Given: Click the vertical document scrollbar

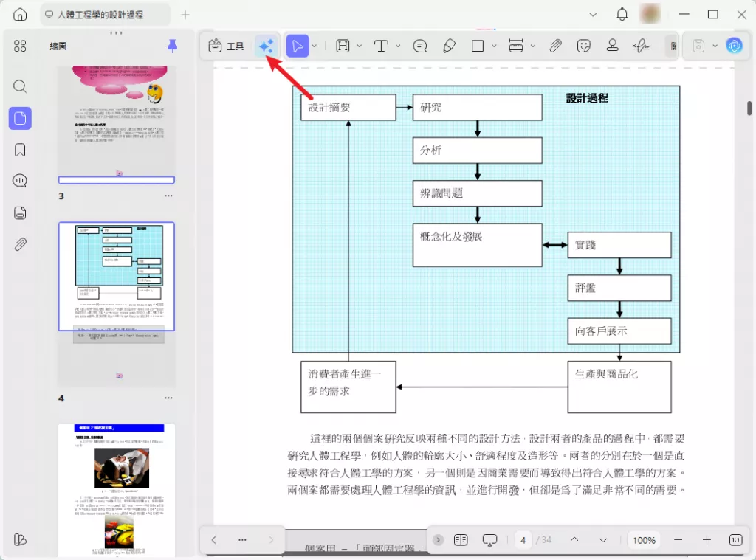Looking at the screenshot, I should pyautogui.click(x=749, y=108).
